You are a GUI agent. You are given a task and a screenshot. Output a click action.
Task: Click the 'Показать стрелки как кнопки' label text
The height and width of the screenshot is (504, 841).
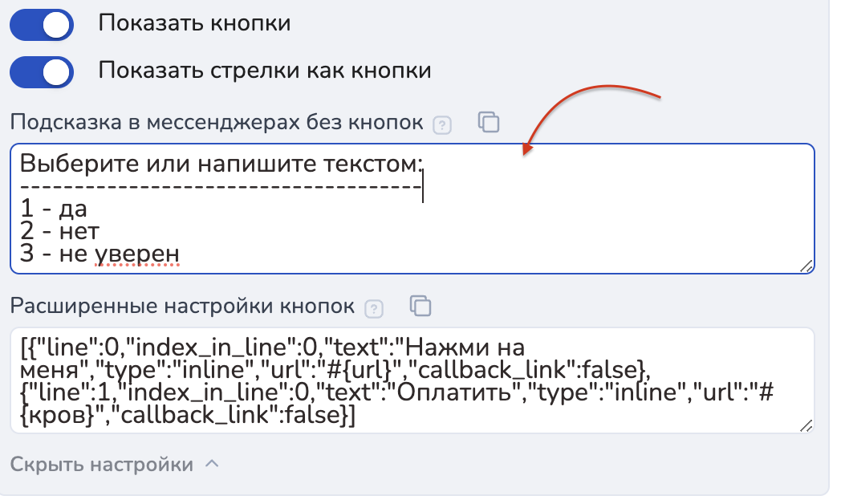click(x=265, y=71)
